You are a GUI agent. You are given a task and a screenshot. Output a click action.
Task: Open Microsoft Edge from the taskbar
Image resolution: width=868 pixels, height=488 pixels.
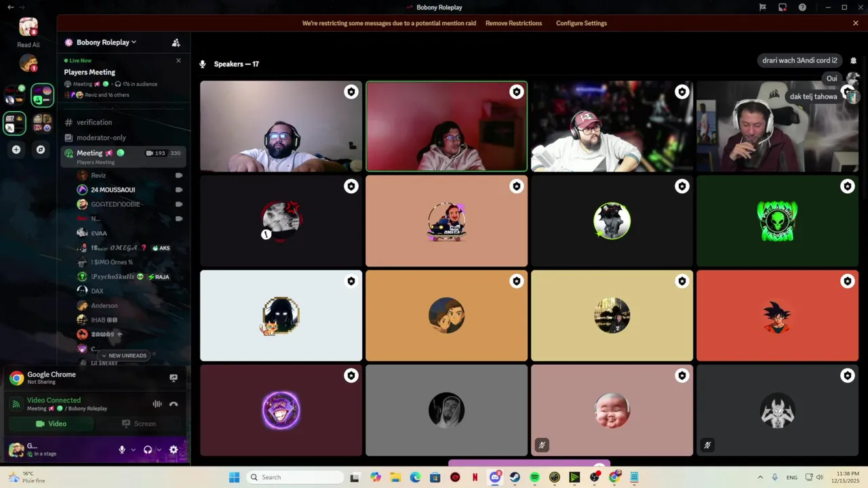point(415,477)
